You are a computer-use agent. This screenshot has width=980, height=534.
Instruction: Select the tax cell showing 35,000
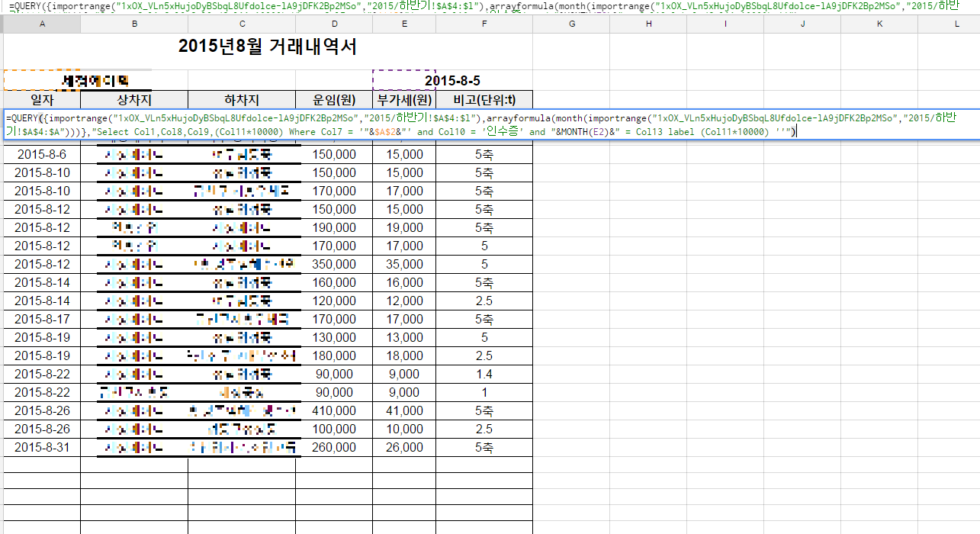click(x=404, y=265)
